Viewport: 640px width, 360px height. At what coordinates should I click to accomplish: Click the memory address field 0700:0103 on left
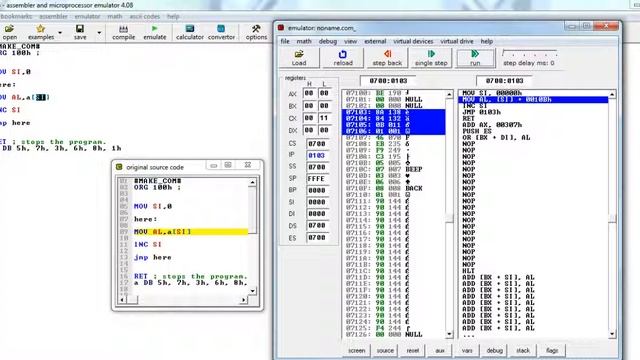388,81
